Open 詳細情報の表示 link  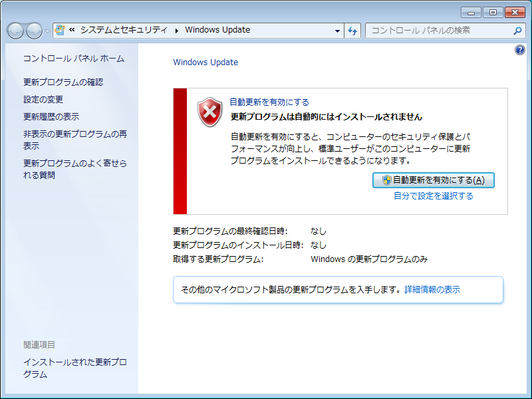[432, 289]
